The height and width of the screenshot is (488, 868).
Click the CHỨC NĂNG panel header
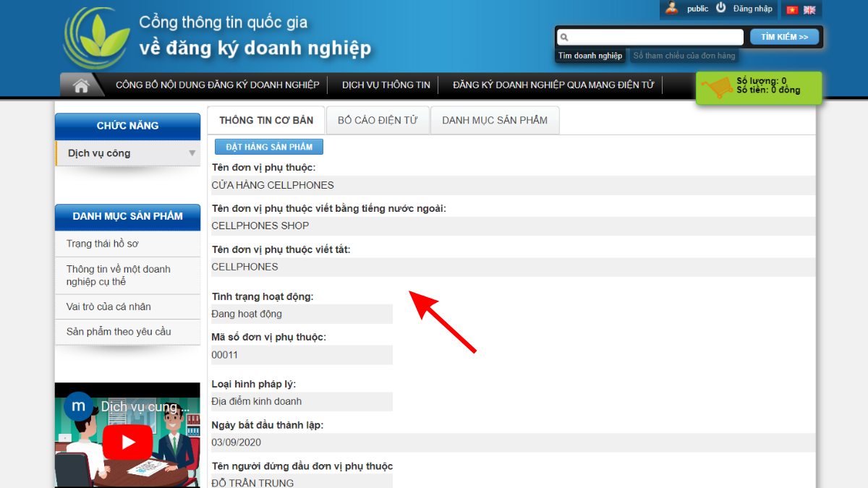coord(127,126)
